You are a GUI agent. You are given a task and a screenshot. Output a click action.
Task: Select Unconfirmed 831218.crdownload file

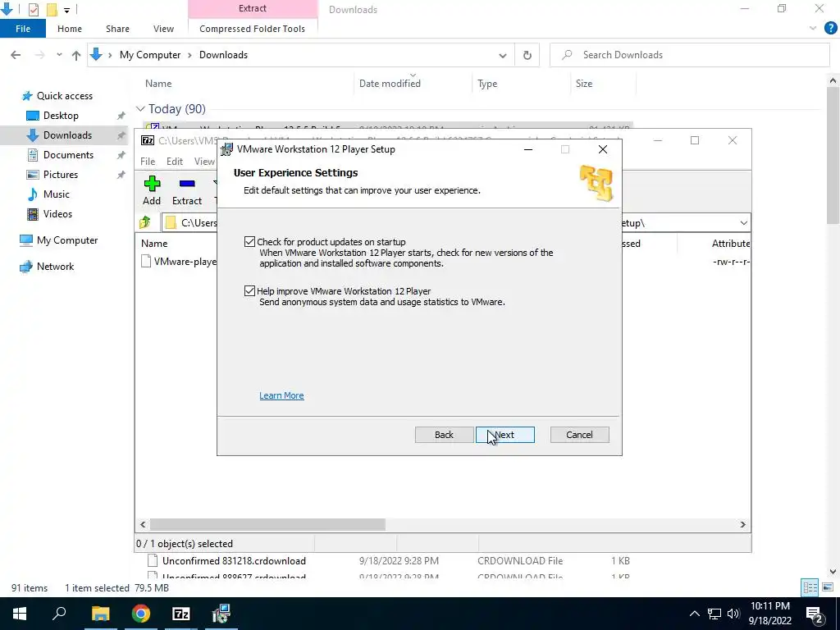point(234,561)
